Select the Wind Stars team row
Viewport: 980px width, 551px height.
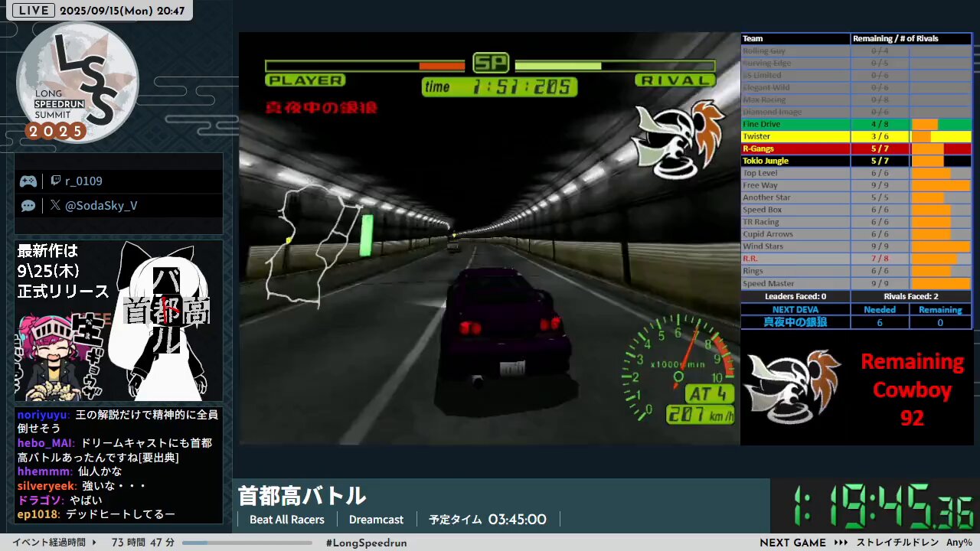pos(856,246)
